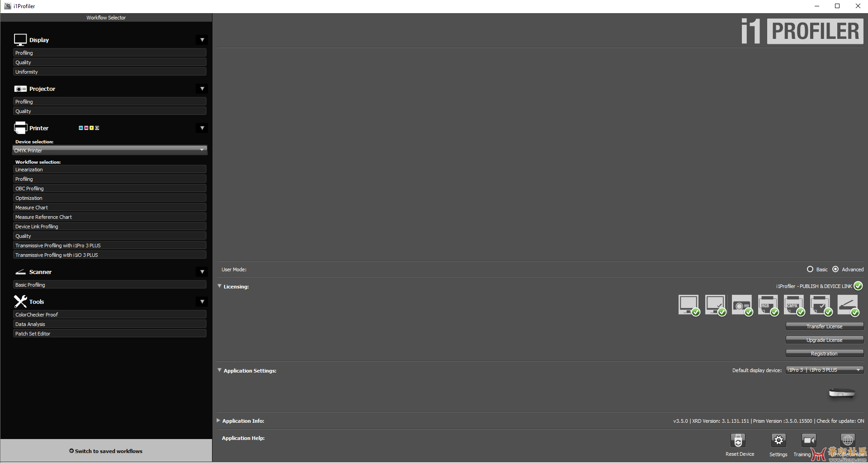Click the CMYK color squares next to Printer

pyautogui.click(x=89, y=128)
